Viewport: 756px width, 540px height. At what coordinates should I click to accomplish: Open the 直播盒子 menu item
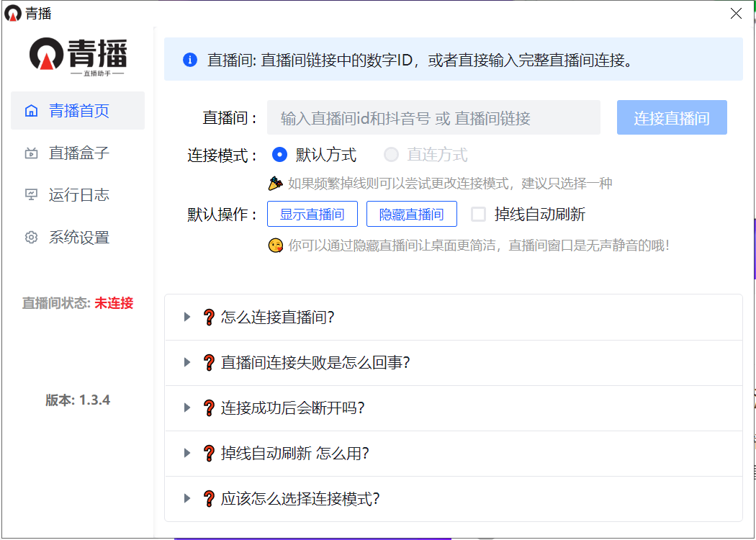(78, 153)
